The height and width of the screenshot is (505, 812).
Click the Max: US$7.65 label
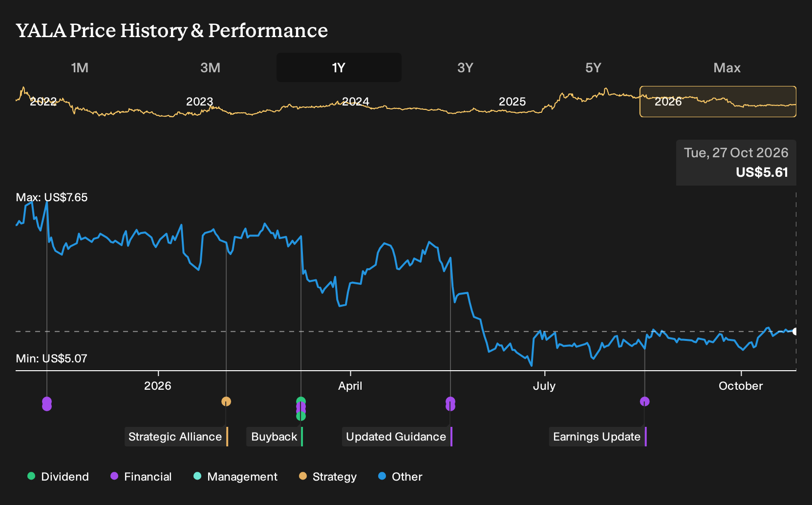[52, 197]
